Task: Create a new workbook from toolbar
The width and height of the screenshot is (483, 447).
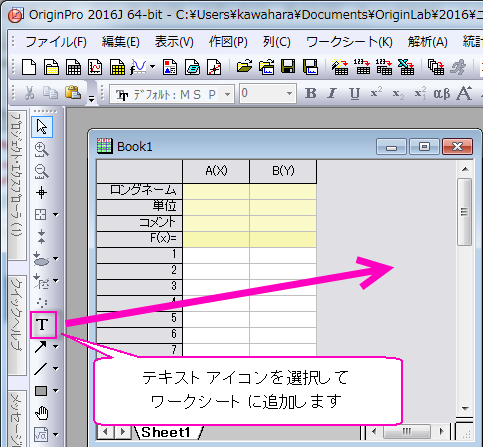Action: [73, 67]
